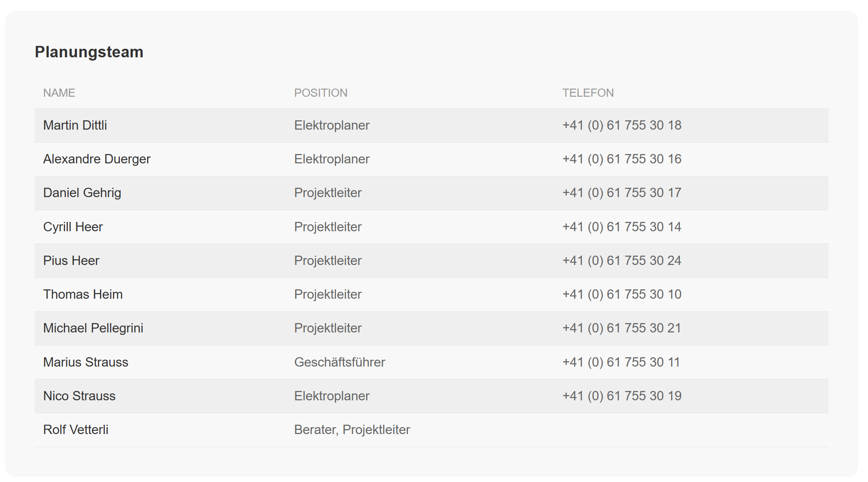The height and width of the screenshot is (482, 868).
Task: Click Marius Strauss's Geschäftsführer position
Action: [340, 362]
